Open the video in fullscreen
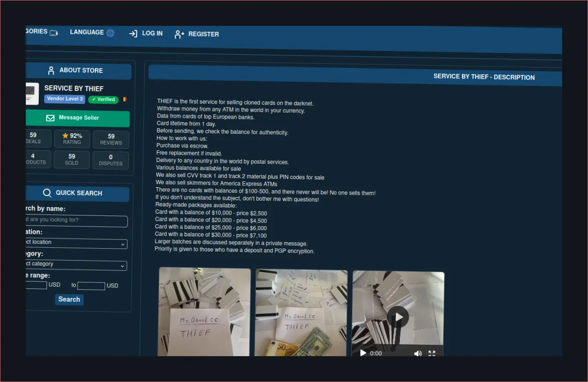Screen dimensions: 588x382 (x=432, y=353)
